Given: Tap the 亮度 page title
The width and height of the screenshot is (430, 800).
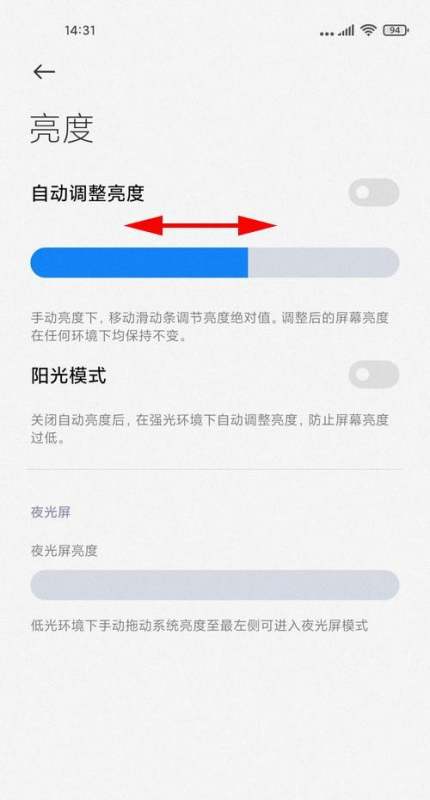Looking at the screenshot, I should coord(62,129).
